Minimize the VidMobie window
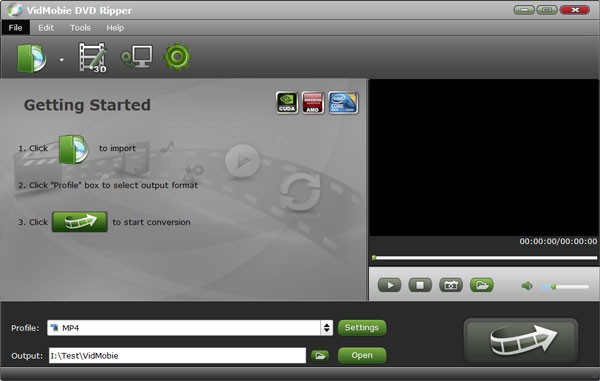Screen dimensions: 600x381 tap(523, 10)
